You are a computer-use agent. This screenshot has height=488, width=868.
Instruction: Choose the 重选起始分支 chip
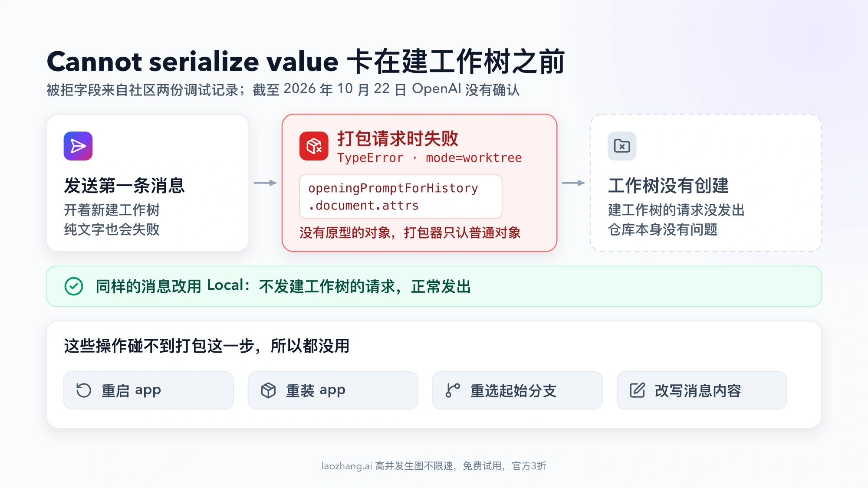coord(518,390)
